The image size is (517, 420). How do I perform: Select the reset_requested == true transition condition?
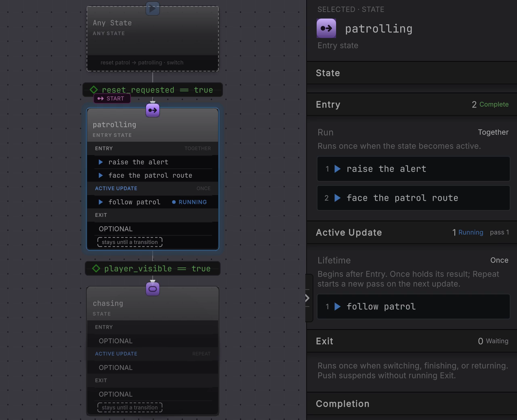pyautogui.click(x=153, y=90)
